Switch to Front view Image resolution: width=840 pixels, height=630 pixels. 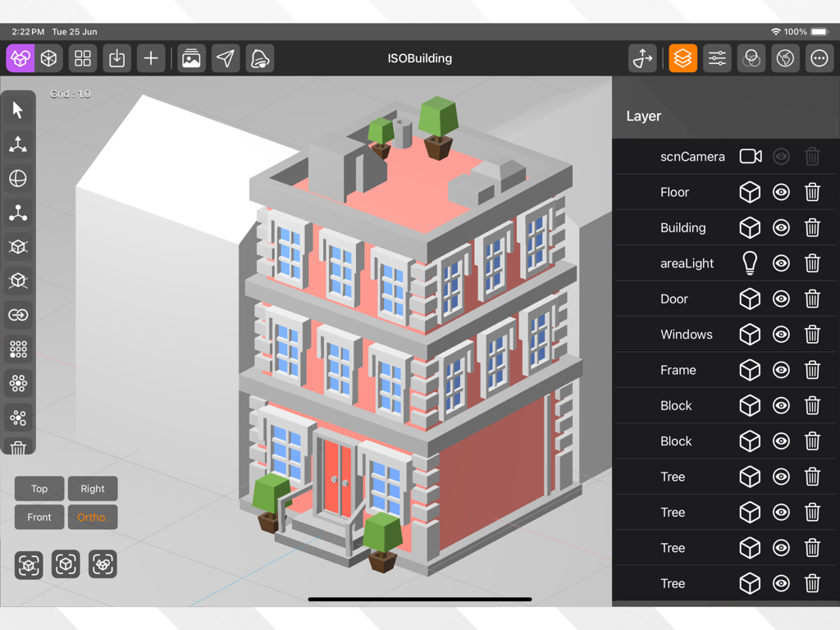pyautogui.click(x=39, y=517)
